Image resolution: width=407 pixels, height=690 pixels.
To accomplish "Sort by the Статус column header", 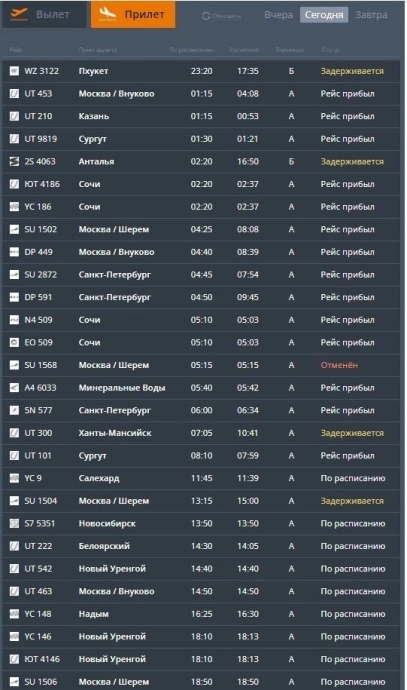I will pyautogui.click(x=330, y=50).
